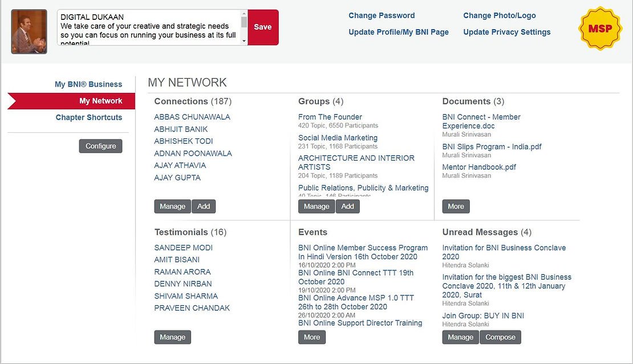Select My Network in the sidebar
This screenshot has height=364, width=633.
(x=100, y=101)
